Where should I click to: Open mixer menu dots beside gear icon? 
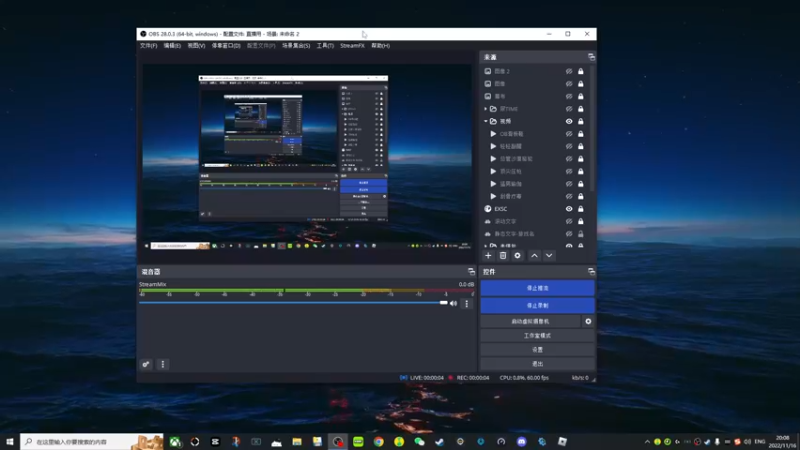point(163,364)
